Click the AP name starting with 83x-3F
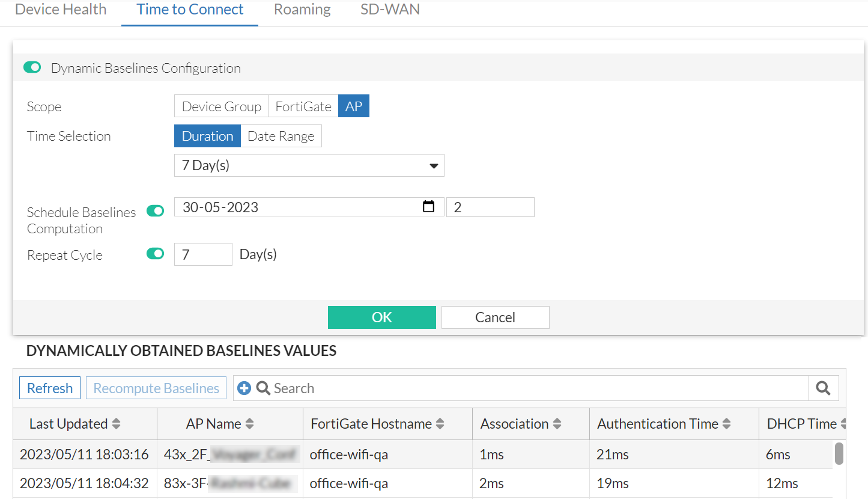Image resolution: width=868 pixels, height=499 pixels. [231, 483]
